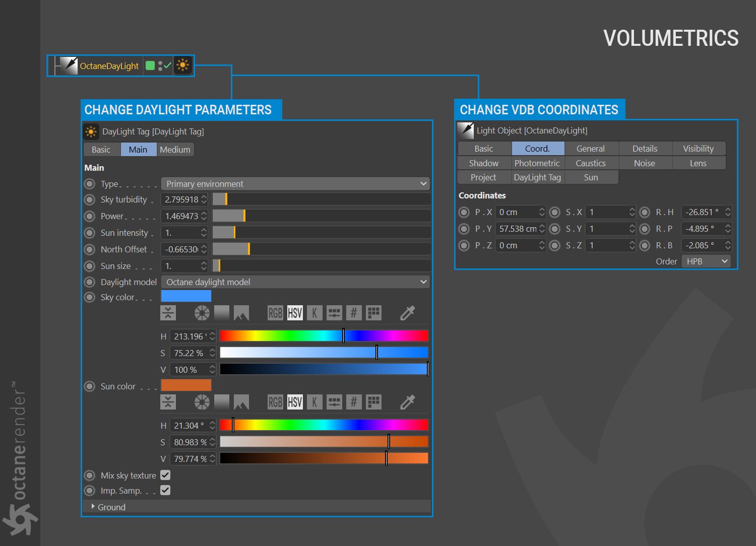Toggle the radio button next to Sky turbidity

tap(90, 199)
